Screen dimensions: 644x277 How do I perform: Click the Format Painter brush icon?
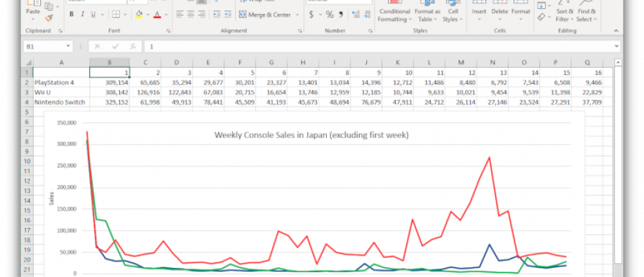pyautogui.click(x=49, y=18)
